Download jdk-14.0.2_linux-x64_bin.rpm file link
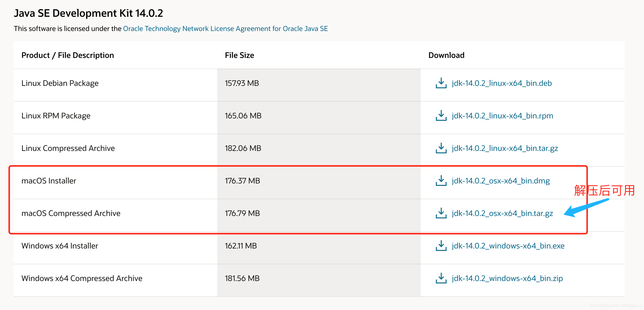This screenshot has height=310, width=644. (502, 116)
